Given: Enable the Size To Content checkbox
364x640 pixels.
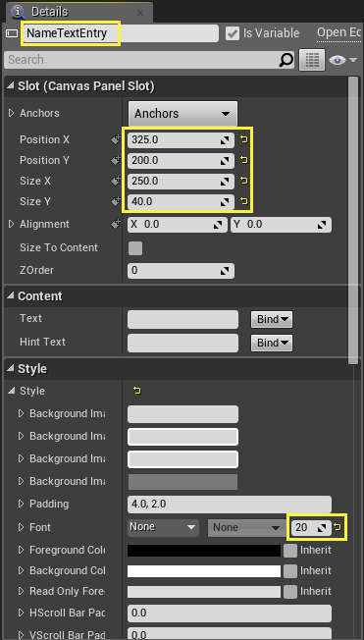Looking at the screenshot, I should click(135, 247).
